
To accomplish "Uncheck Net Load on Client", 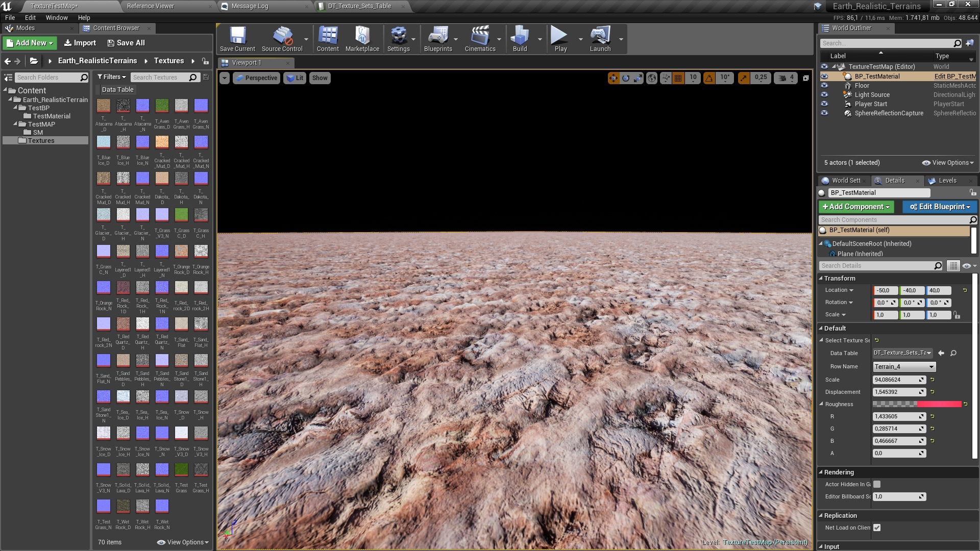I will point(877,528).
